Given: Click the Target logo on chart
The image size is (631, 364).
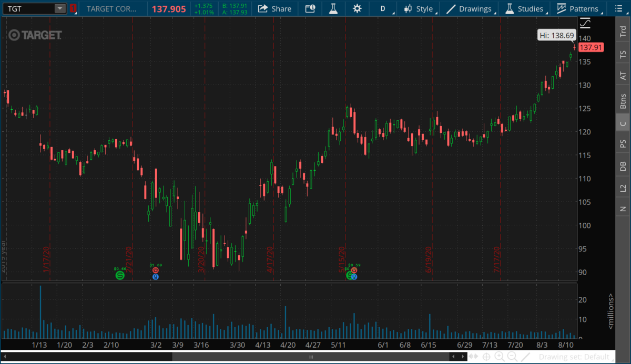Looking at the screenshot, I should pyautogui.click(x=35, y=35).
